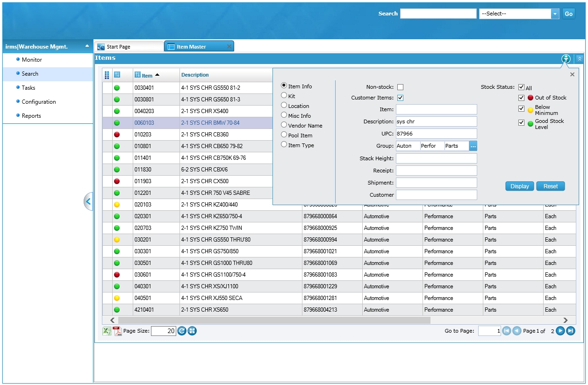This screenshot has height=385, width=588.
Task: Select the Vendor Name radio button
Action: pyautogui.click(x=284, y=125)
